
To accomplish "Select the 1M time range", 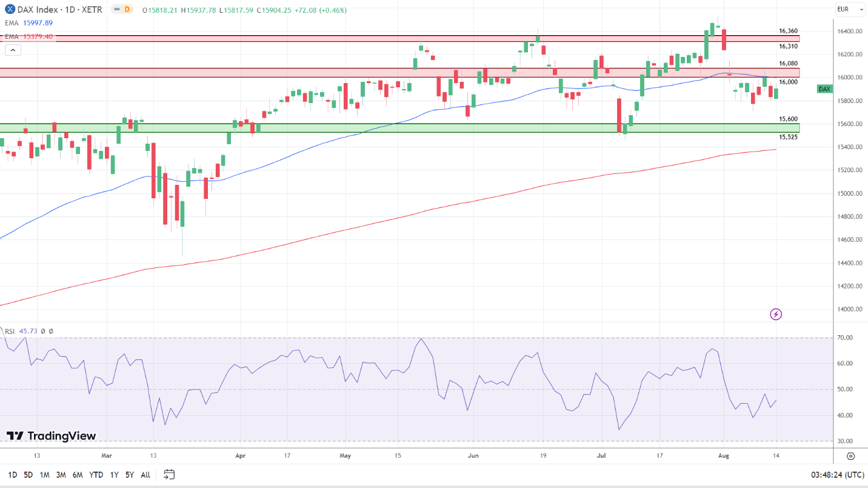I will [x=44, y=475].
